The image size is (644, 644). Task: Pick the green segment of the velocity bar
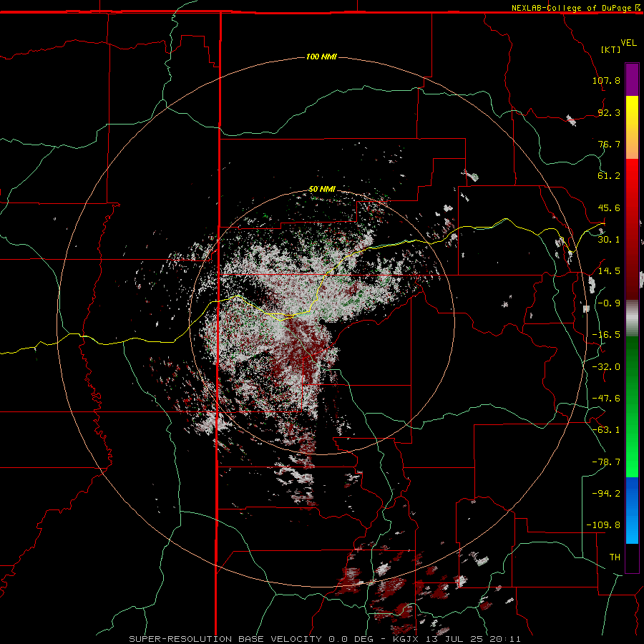(x=632, y=407)
